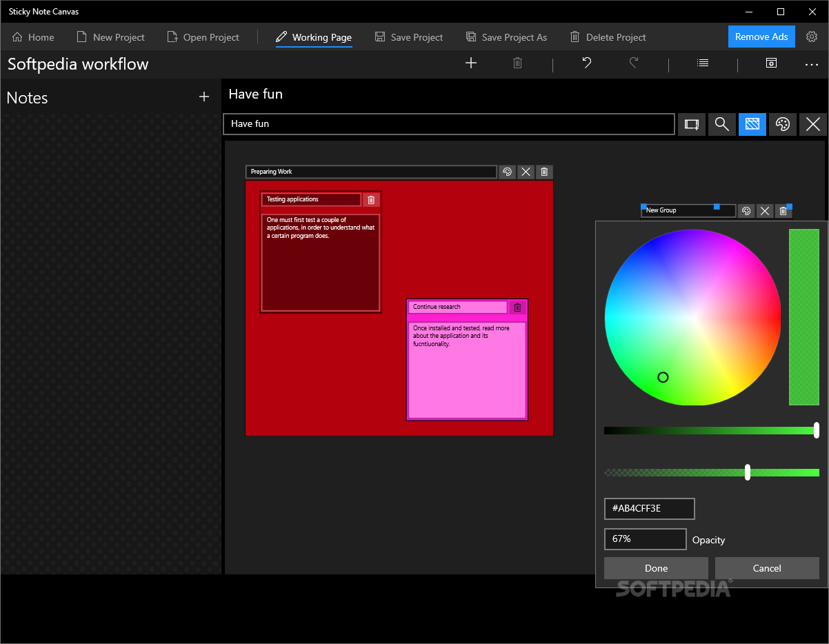
Task: Click the calendar settings icon in toolbar
Action: (x=772, y=63)
